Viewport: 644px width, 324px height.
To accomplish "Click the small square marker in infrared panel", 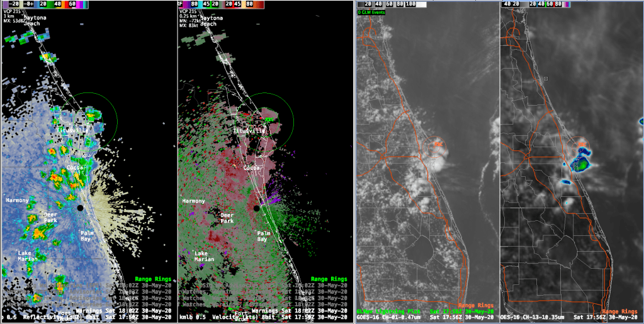I will tap(546, 79).
